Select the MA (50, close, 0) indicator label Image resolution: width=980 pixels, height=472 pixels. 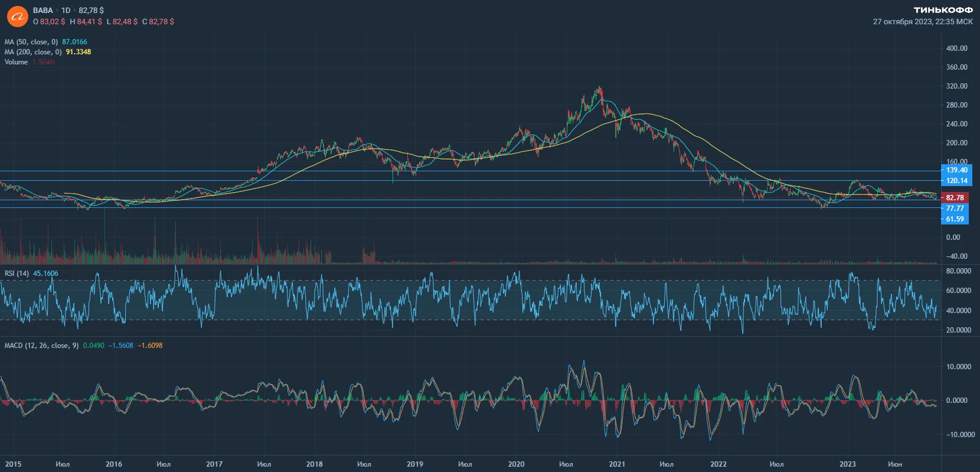(31, 42)
